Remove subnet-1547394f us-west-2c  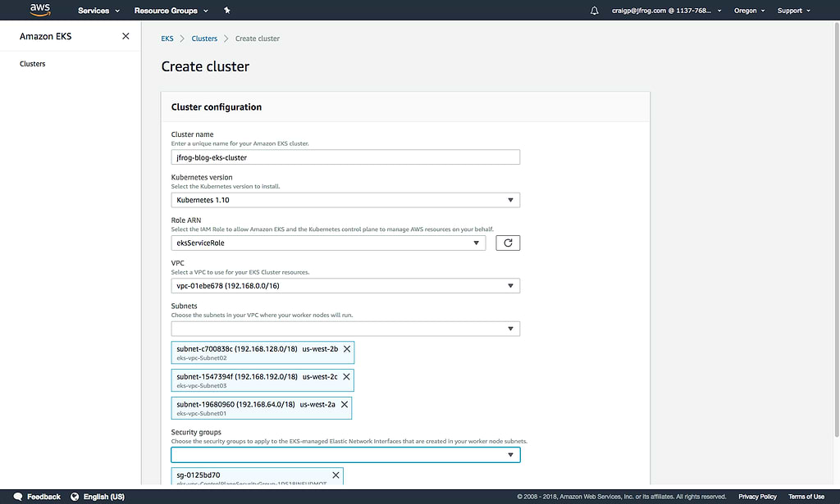346,377
